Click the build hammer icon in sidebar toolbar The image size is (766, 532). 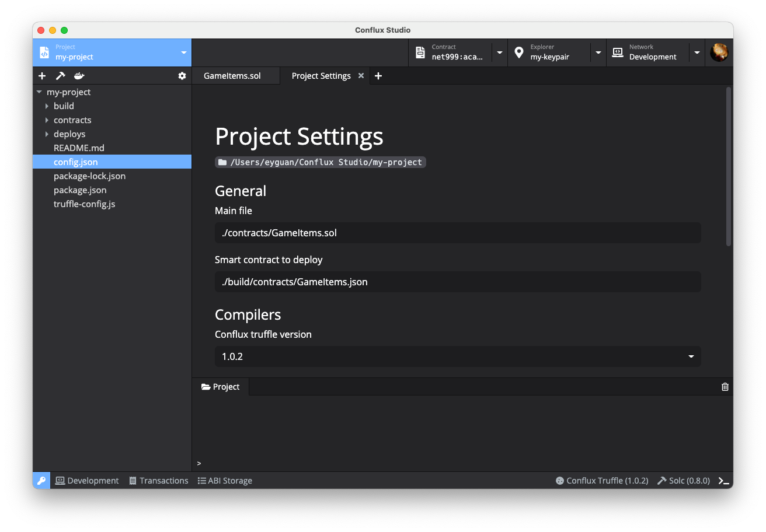[60, 76]
